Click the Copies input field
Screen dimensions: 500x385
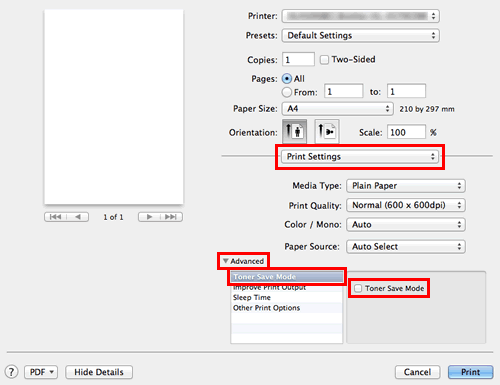tap(298, 59)
